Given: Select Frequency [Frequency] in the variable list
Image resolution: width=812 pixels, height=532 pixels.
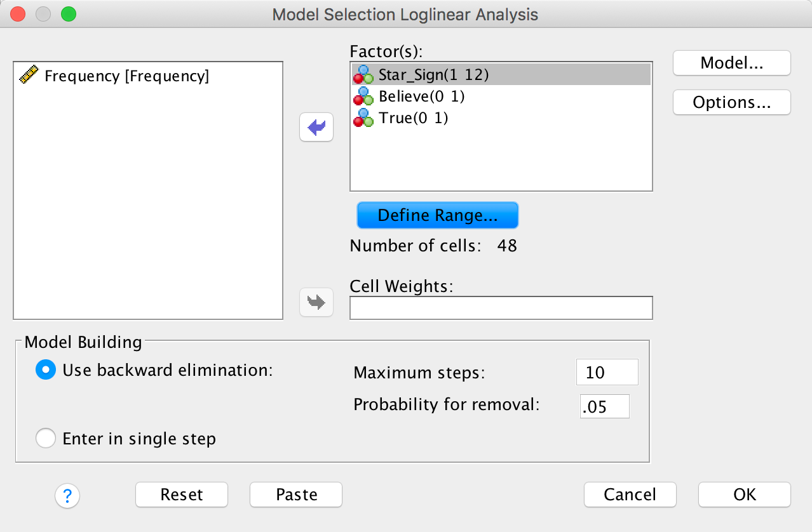Looking at the screenshot, I should click(x=126, y=76).
